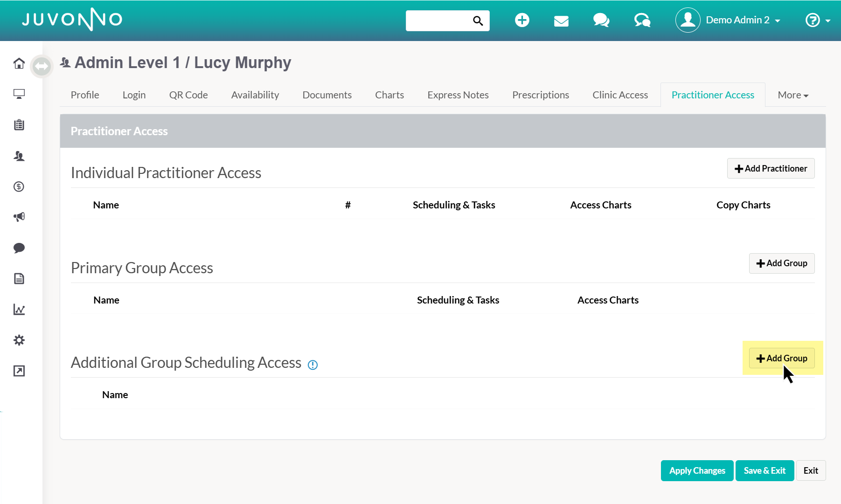Click the info icon beside Additional Group Scheduling
The height and width of the screenshot is (504, 841).
tap(313, 365)
